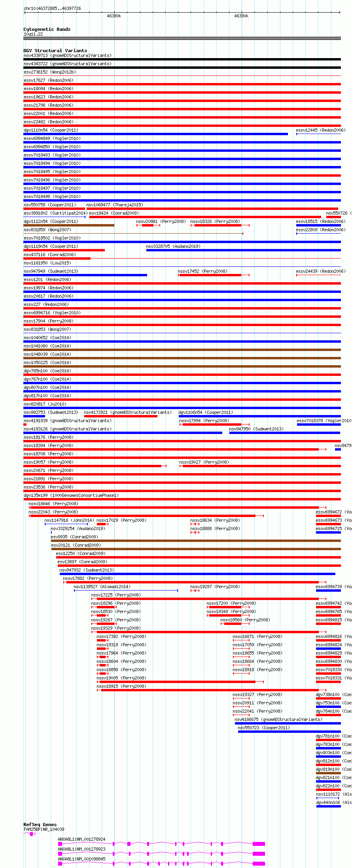Click variant label dgv1110n54 (Cooper2011)

[51, 130]
